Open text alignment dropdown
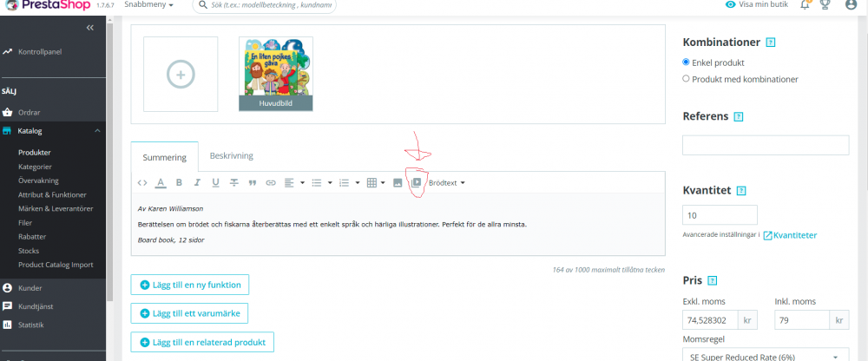The width and height of the screenshot is (868, 361). coord(294,183)
